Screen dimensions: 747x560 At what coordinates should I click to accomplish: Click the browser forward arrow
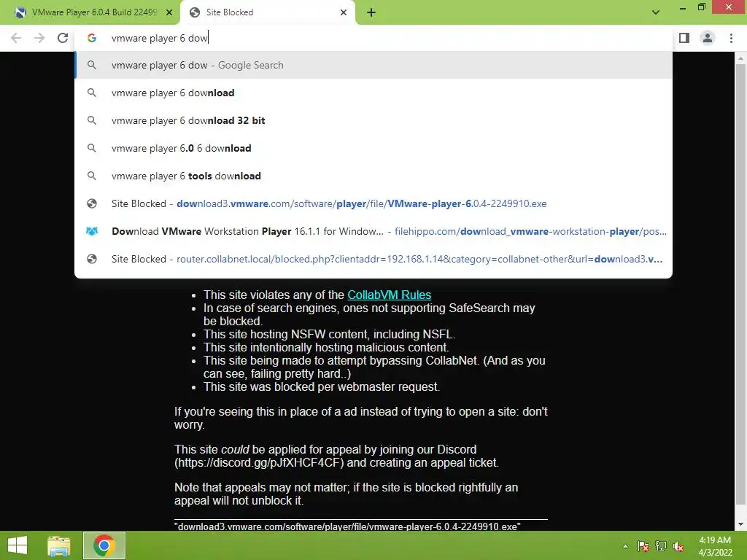39,38
